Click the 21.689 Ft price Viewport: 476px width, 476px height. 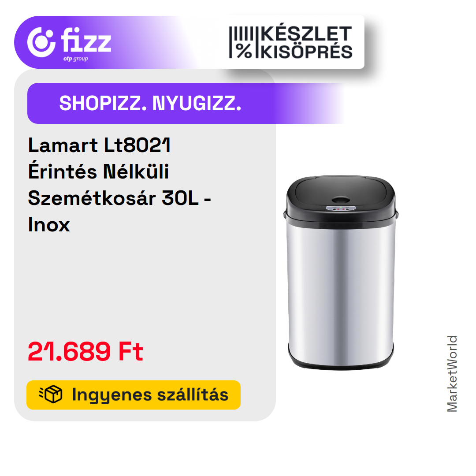(86, 352)
